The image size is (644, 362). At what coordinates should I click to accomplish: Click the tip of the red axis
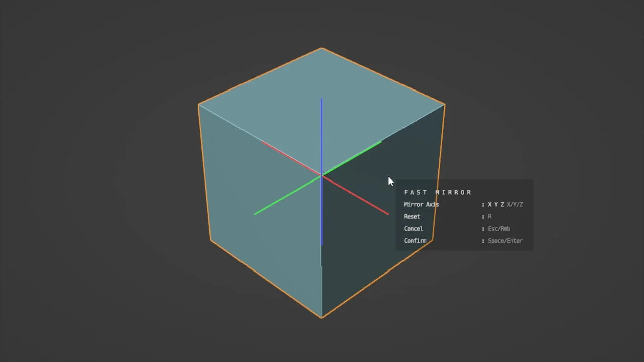click(387, 214)
